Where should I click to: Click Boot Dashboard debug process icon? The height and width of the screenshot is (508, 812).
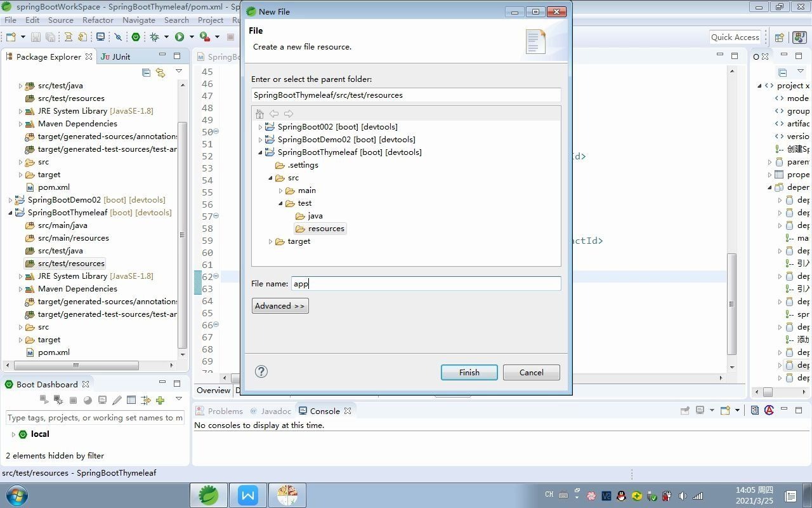click(x=59, y=400)
